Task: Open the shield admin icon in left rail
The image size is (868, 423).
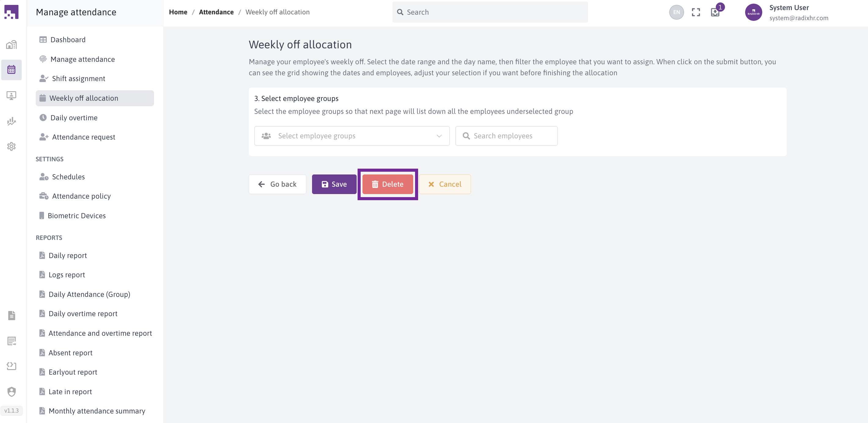Action: (11, 391)
